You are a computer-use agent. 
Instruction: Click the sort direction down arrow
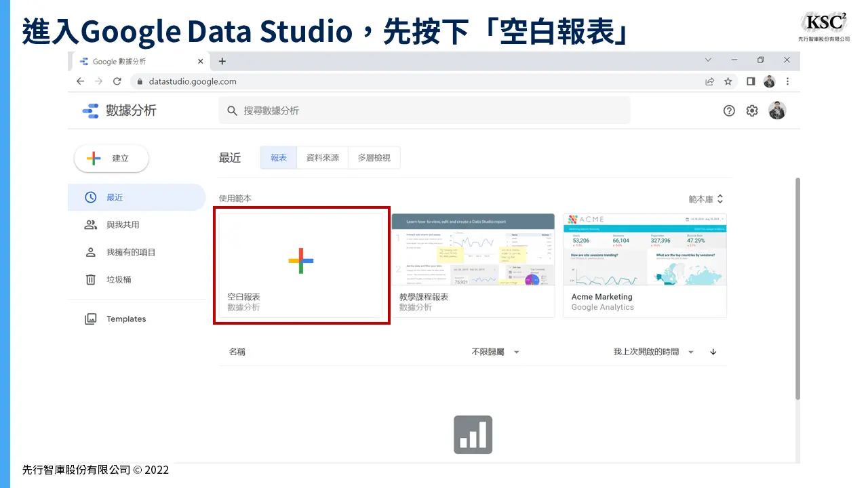pyautogui.click(x=713, y=352)
